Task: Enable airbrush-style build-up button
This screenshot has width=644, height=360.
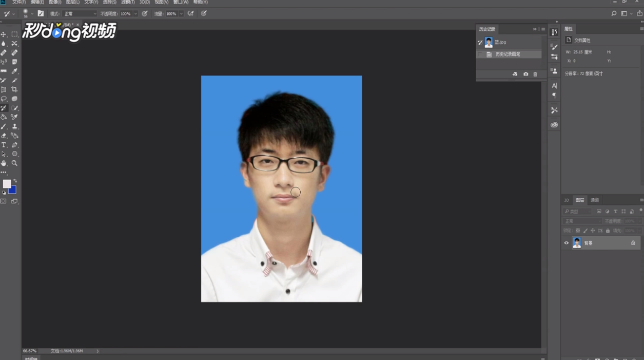Action: click(190, 14)
